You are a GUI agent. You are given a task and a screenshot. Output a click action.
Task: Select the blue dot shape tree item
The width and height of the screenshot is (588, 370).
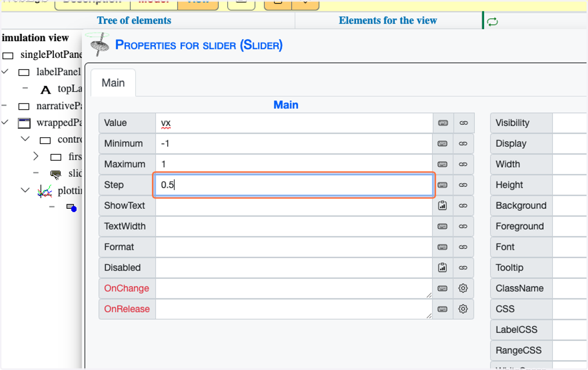(72, 207)
